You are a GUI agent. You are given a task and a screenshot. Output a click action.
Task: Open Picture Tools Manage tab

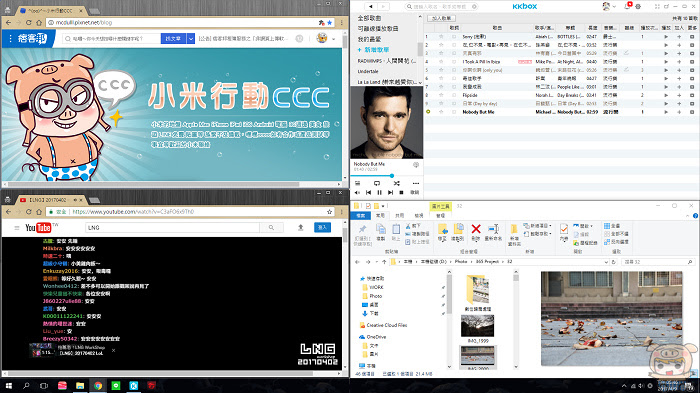(x=440, y=215)
